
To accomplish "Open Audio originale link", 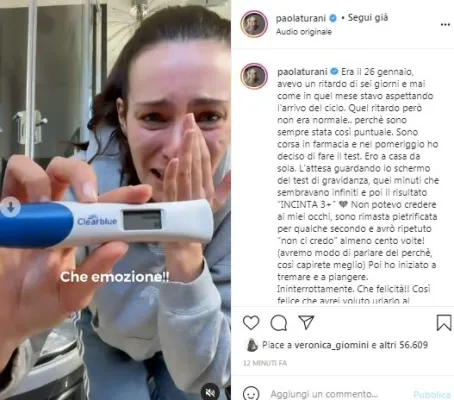I will (x=304, y=32).
